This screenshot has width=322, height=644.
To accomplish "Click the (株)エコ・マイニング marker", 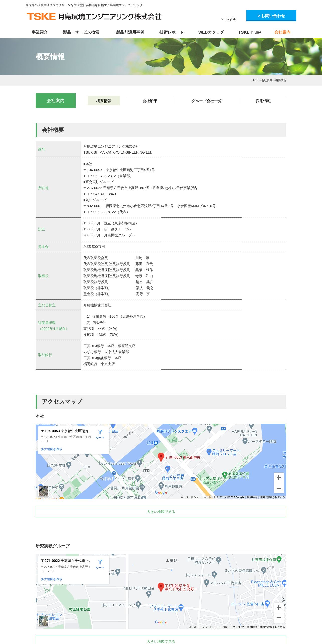I will click(x=138, y=605).
